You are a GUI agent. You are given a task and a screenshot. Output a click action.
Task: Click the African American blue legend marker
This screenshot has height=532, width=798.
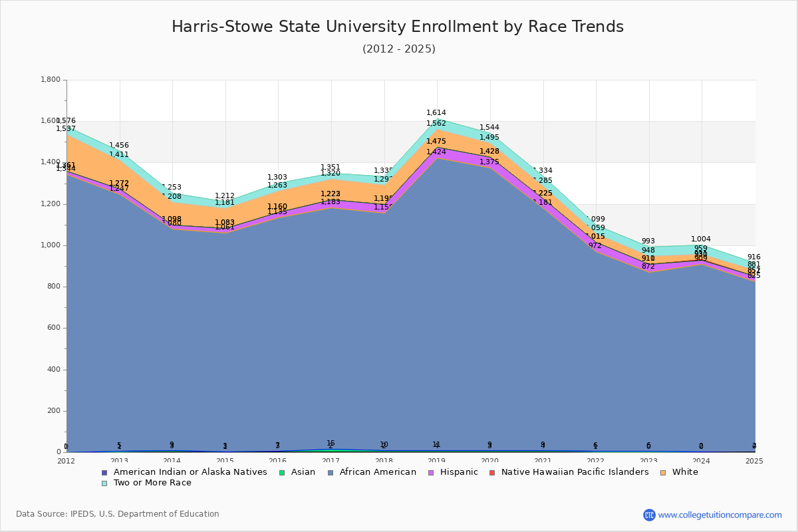[330, 472]
